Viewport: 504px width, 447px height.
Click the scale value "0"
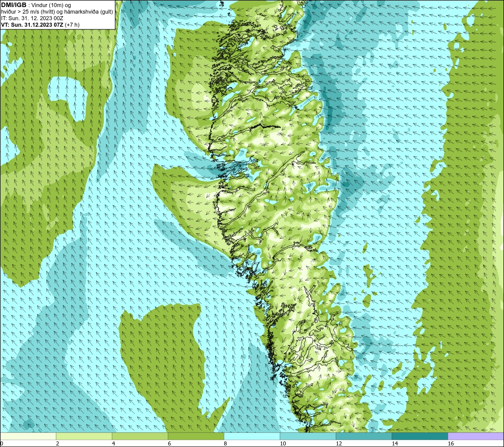pyautogui.click(x=2, y=443)
